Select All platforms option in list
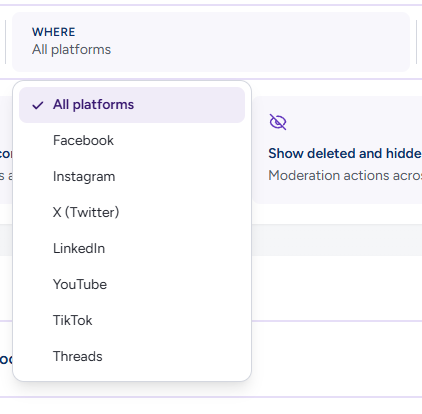 [x=132, y=105]
